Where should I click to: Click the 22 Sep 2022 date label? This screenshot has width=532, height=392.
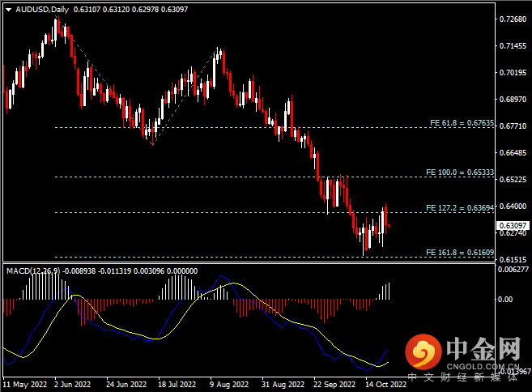tap(334, 385)
